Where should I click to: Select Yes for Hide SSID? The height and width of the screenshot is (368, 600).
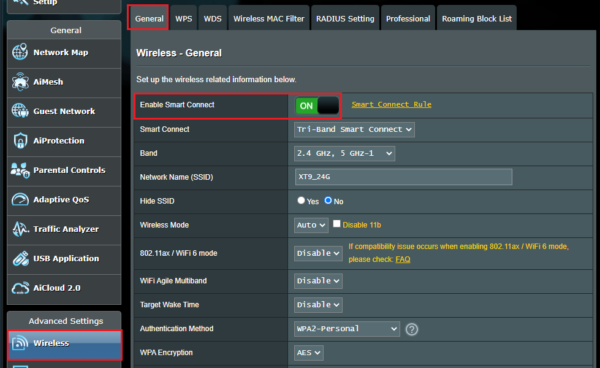point(301,200)
